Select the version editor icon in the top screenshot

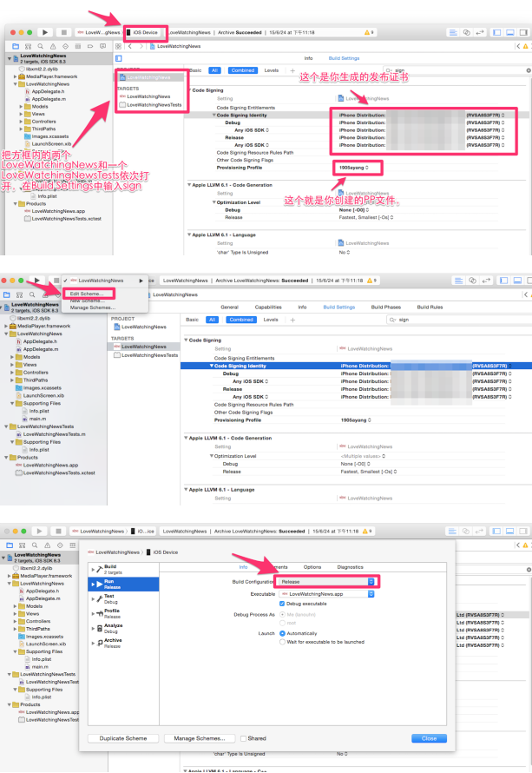pos(479,32)
